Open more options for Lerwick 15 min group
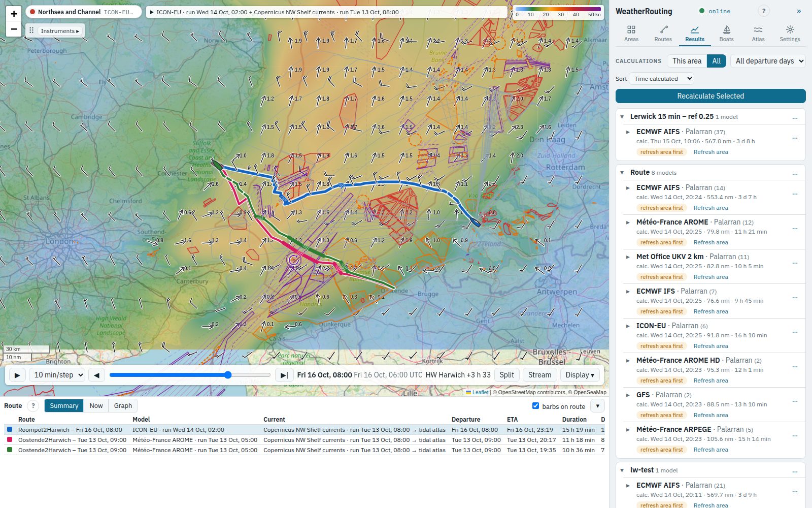The image size is (812, 508). pos(795,117)
